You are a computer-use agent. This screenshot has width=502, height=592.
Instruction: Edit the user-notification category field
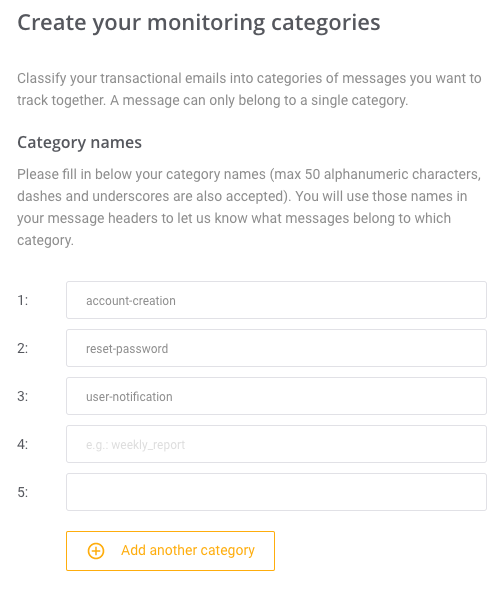[276, 396]
